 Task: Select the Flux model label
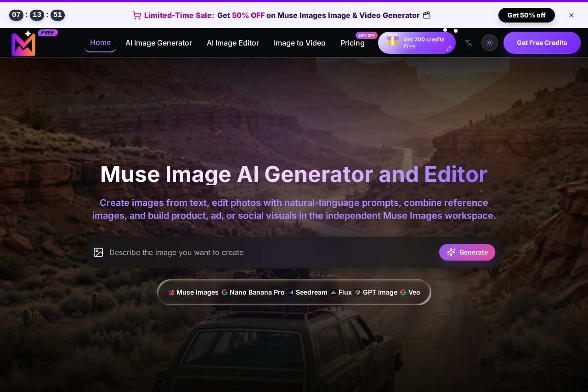click(345, 292)
